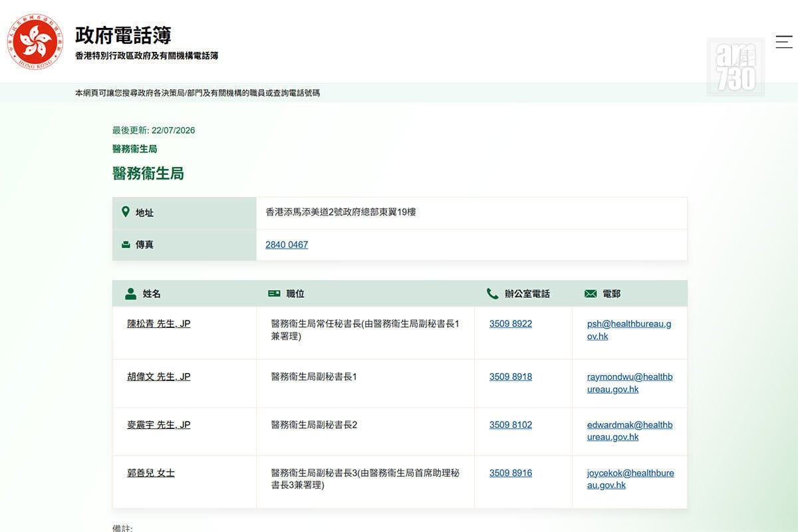Image resolution: width=798 pixels, height=532 pixels.
Task: Click the person icon in 姓名 header
Action: 131,293
